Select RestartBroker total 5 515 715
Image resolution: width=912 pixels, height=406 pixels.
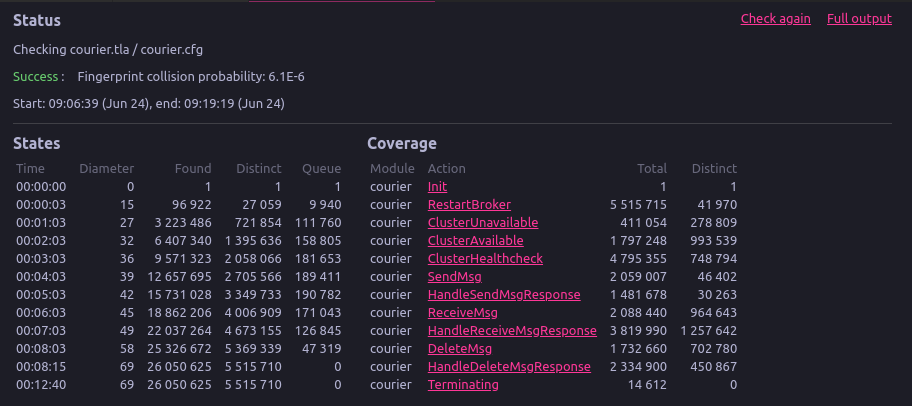(639, 205)
